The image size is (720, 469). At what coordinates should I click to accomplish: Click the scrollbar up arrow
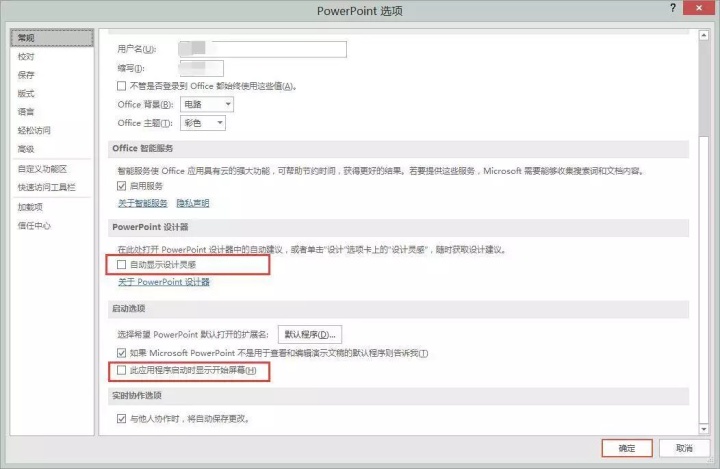pos(703,35)
